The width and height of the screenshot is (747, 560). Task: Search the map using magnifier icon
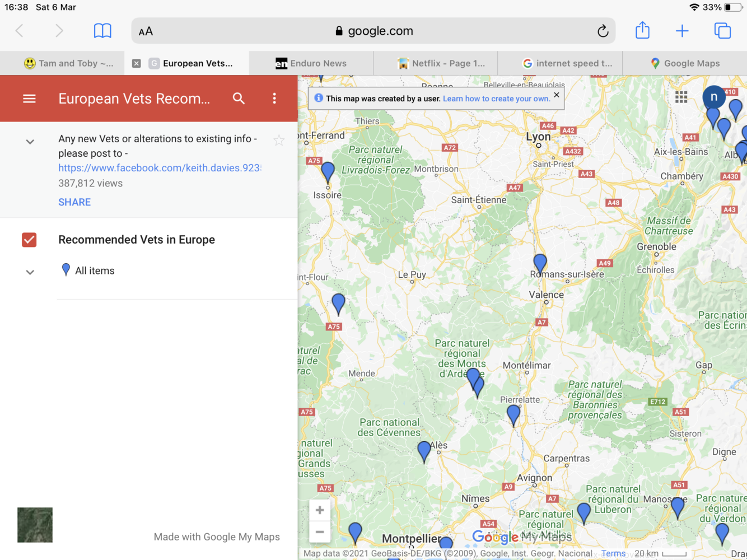[x=239, y=99]
